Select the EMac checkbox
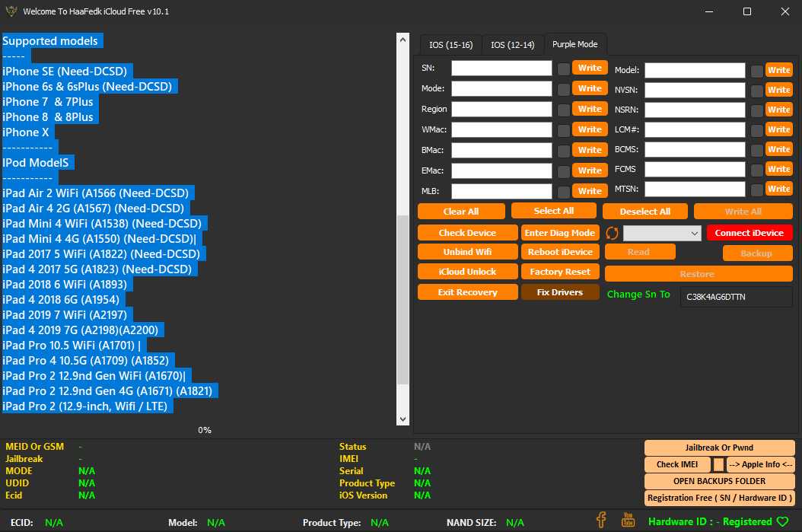 [564, 171]
